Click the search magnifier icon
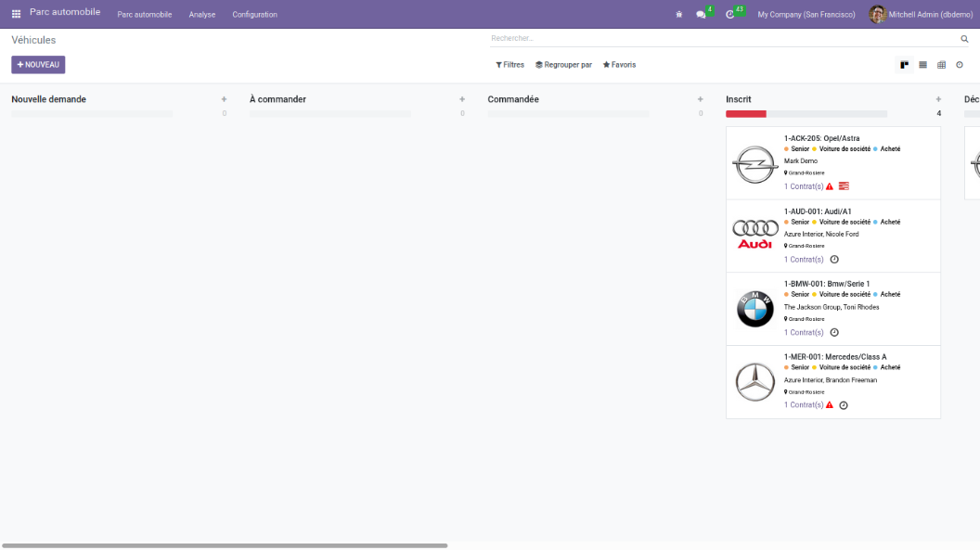Screen dimensions: 980x550 [x=964, y=39]
